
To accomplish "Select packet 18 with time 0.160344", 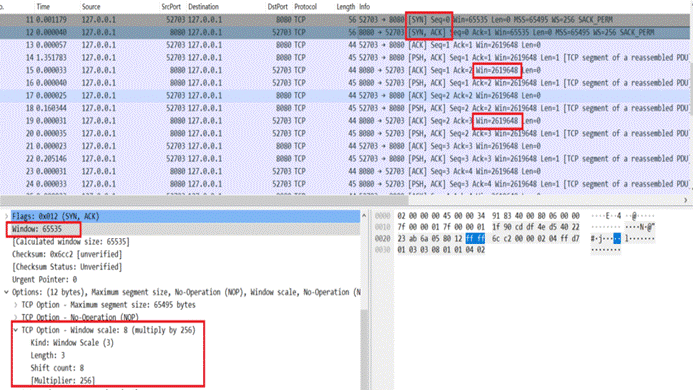I will pyautogui.click(x=345, y=108).
